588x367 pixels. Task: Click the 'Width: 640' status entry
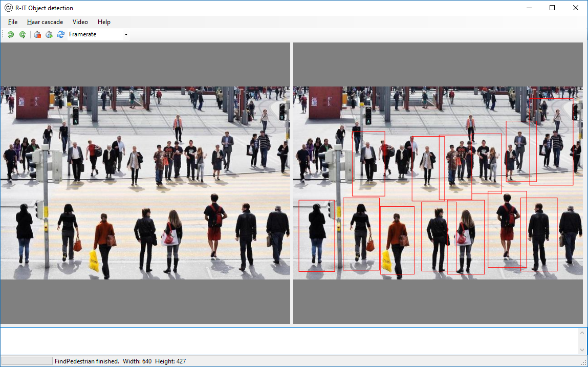pyautogui.click(x=137, y=361)
